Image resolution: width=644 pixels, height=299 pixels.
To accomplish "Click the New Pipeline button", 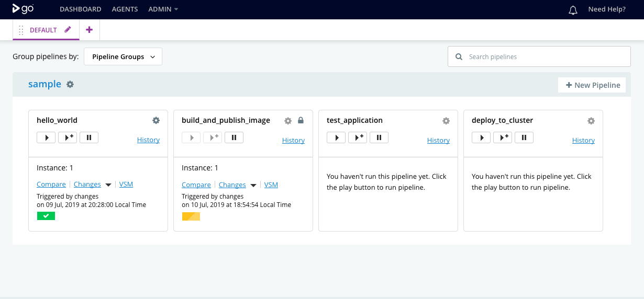I will click(x=592, y=85).
